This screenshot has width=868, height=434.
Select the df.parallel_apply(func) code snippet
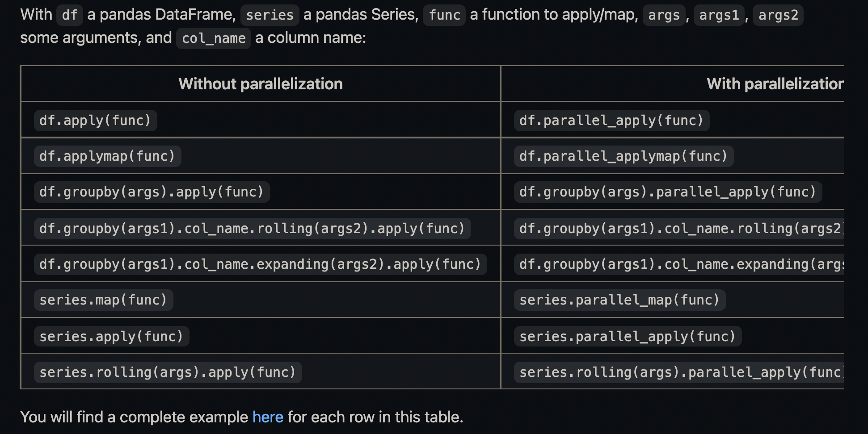(x=611, y=121)
